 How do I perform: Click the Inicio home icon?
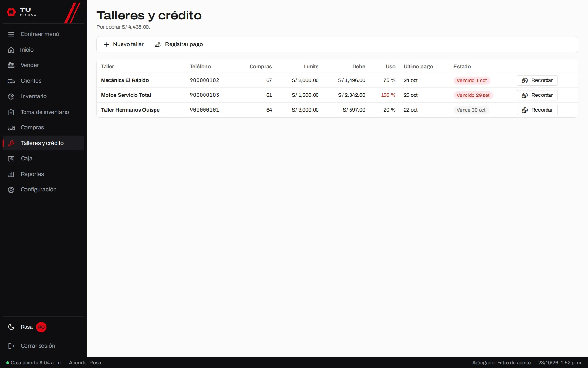pos(11,50)
